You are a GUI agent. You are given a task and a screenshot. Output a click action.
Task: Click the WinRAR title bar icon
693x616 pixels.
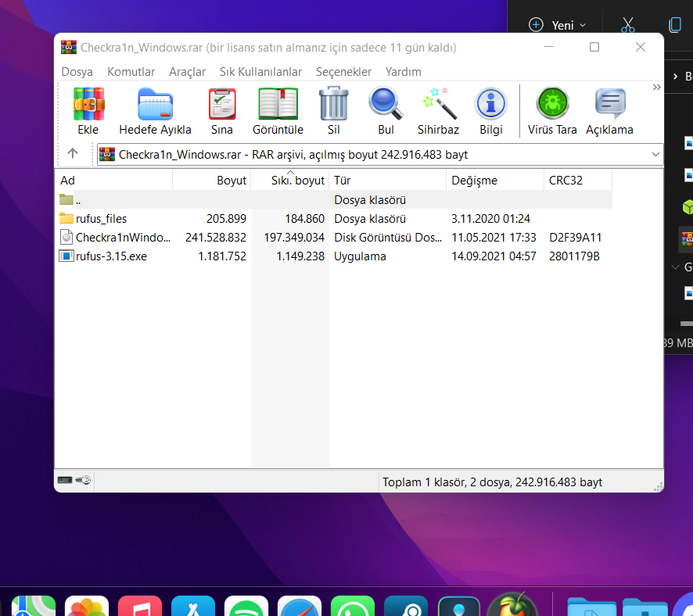(x=69, y=47)
